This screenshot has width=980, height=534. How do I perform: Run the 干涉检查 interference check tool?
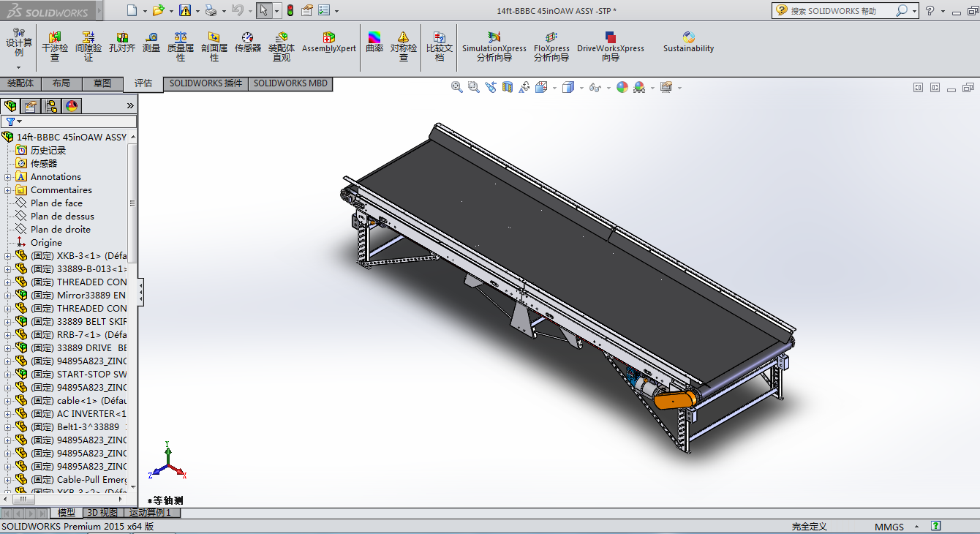click(x=55, y=44)
